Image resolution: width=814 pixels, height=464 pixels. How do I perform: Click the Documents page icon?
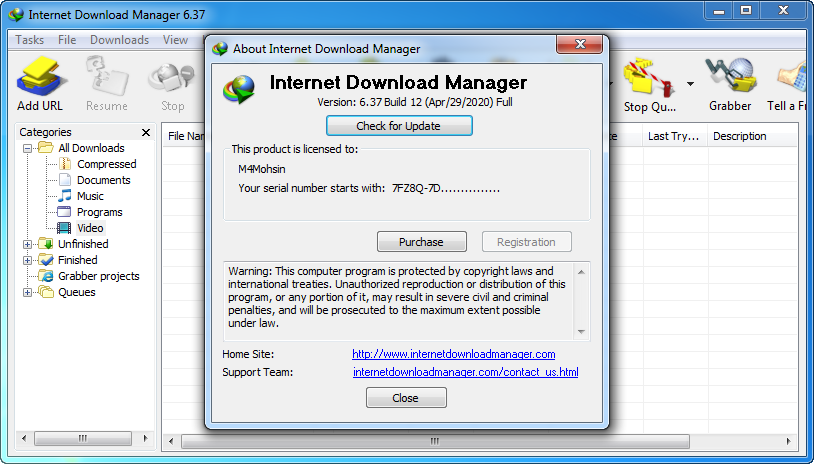pos(64,180)
